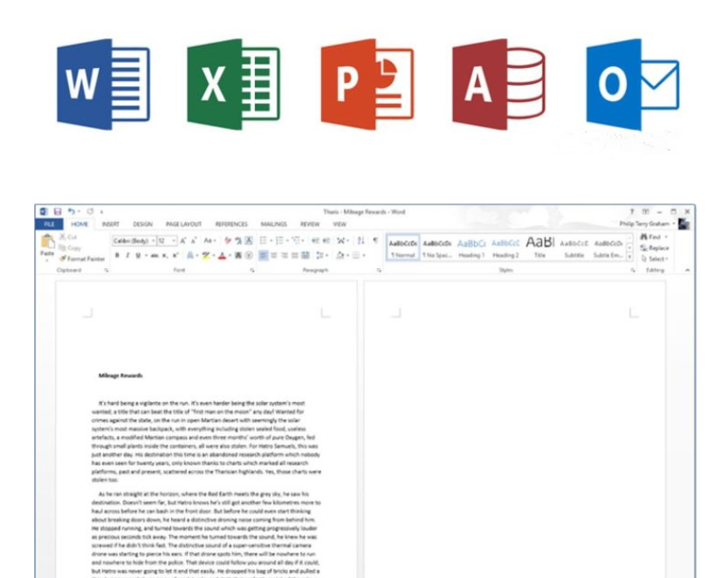Image resolution: width=728 pixels, height=578 pixels.
Task: Open the PAGE LAYOUT ribbon tab
Action: (x=183, y=224)
